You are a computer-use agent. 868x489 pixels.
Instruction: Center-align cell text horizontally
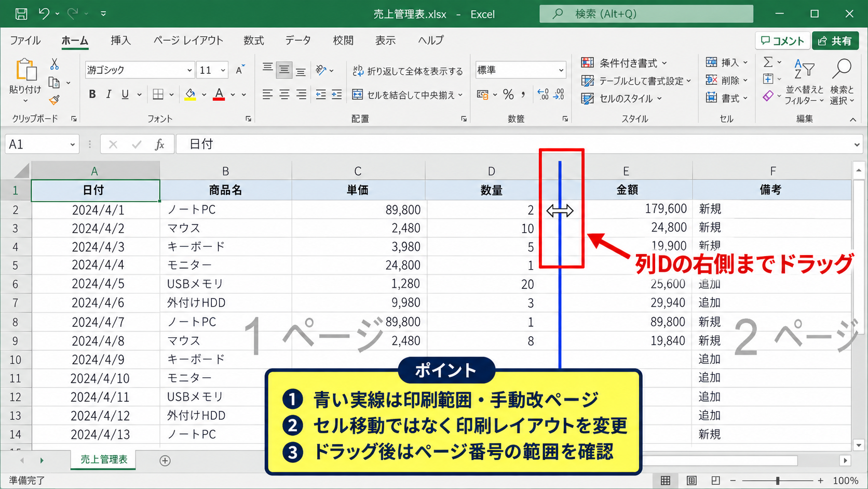284,95
